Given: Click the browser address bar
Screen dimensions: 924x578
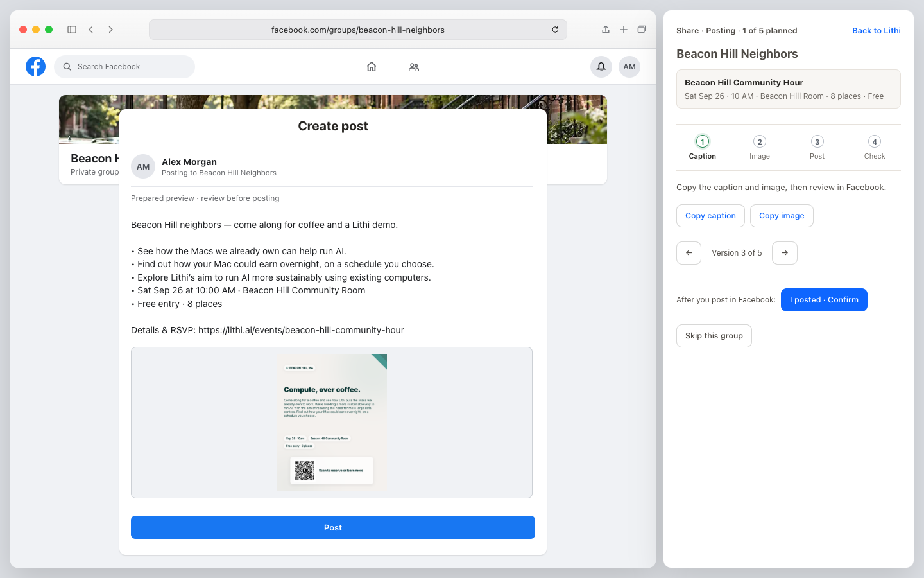Looking at the screenshot, I should [358, 30].
